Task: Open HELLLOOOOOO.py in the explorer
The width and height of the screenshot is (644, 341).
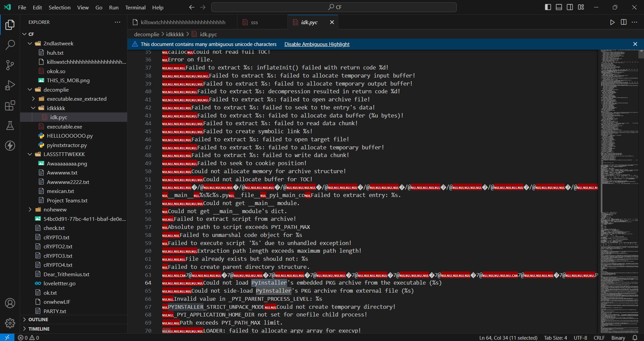Action: point(70,136)
